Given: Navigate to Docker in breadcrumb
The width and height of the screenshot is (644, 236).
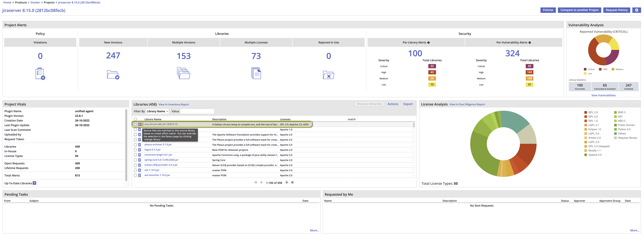Looking at the screenshot, I should 35,3.
